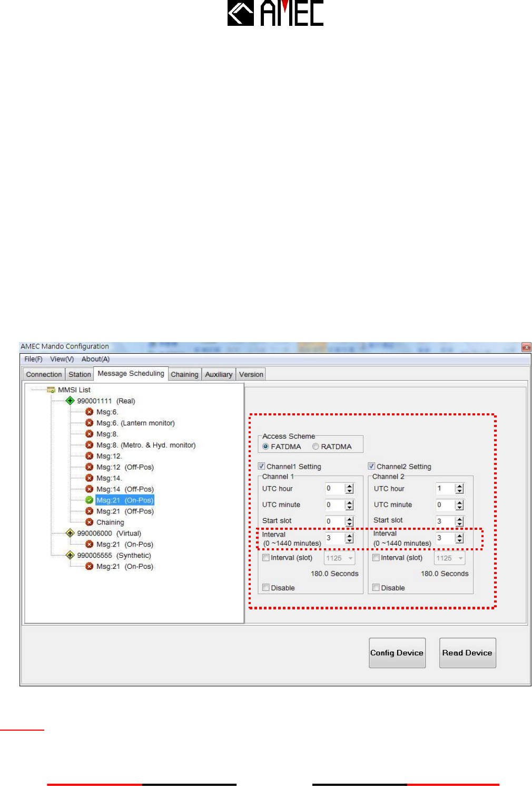This screenshot has height=786, width=532.
Task: Select Msg:14. tree entry
Action: (x=109, y=478)
